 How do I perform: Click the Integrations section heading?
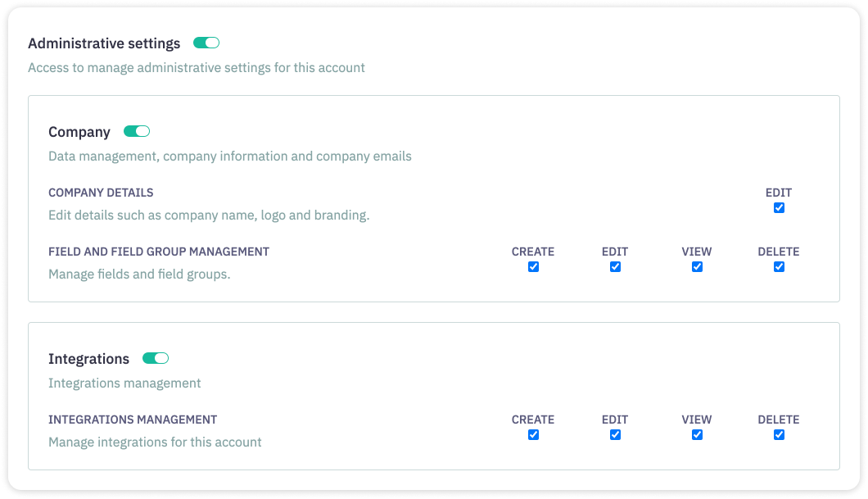tap(88, 359)
